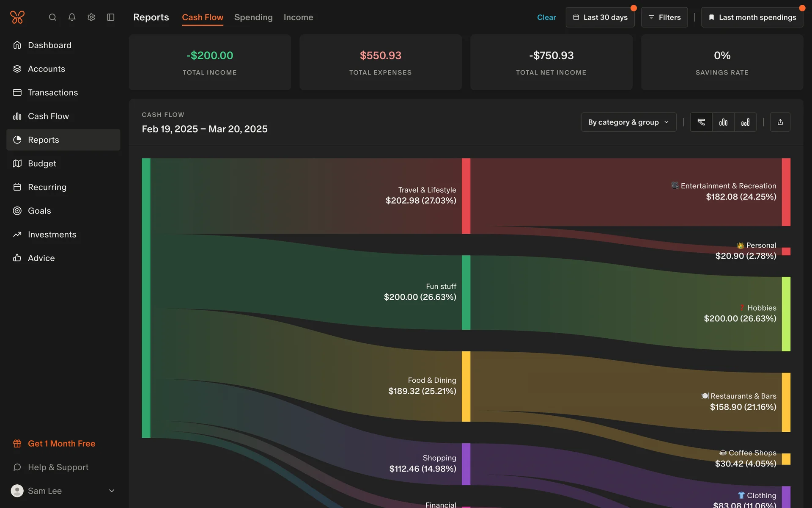The image size is (812, 508).
Task: Open Investments from sidebar
Action: [x=52, y=235]
